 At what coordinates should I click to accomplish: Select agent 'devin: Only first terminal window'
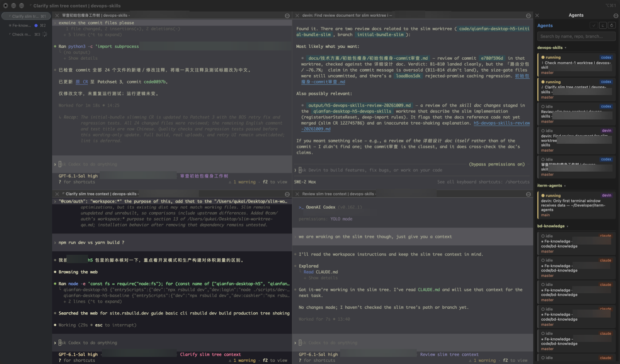pos(576,205)
